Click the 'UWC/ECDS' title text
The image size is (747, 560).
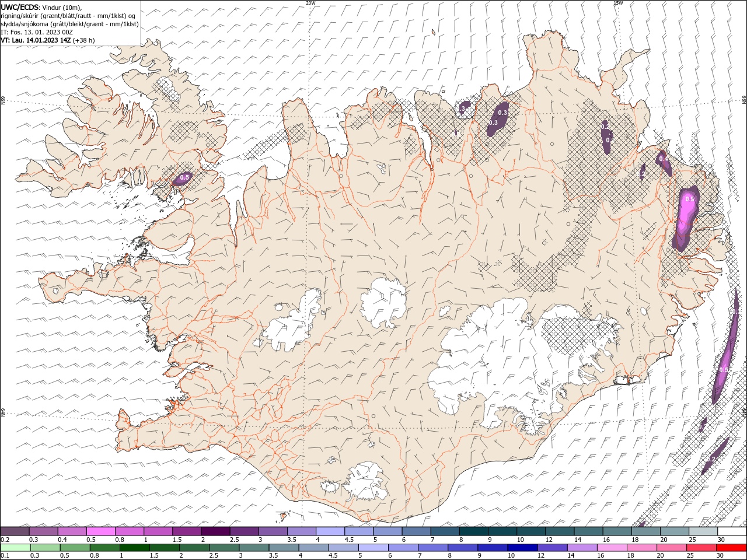click(x=20, y=7)
